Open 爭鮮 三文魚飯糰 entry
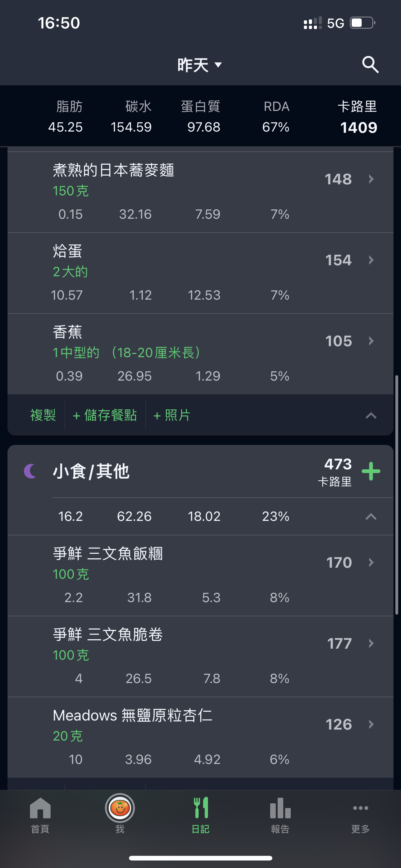 point(200,576)
